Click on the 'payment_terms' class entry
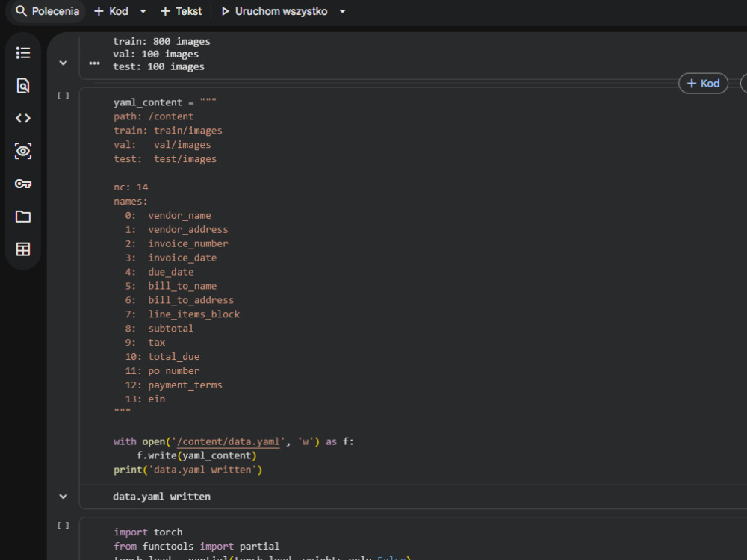Viewport: 747px width, 560px height. [x=185, y=385]
